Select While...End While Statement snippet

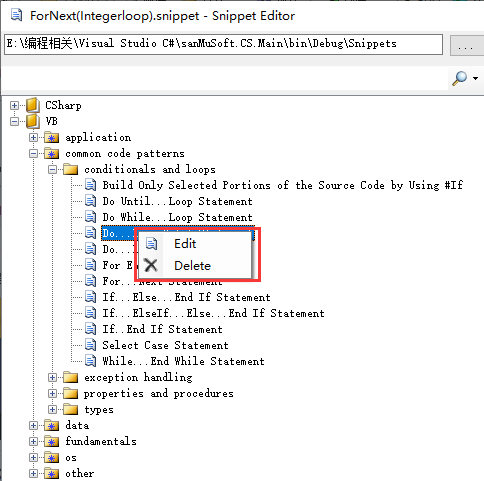(183, 361)
